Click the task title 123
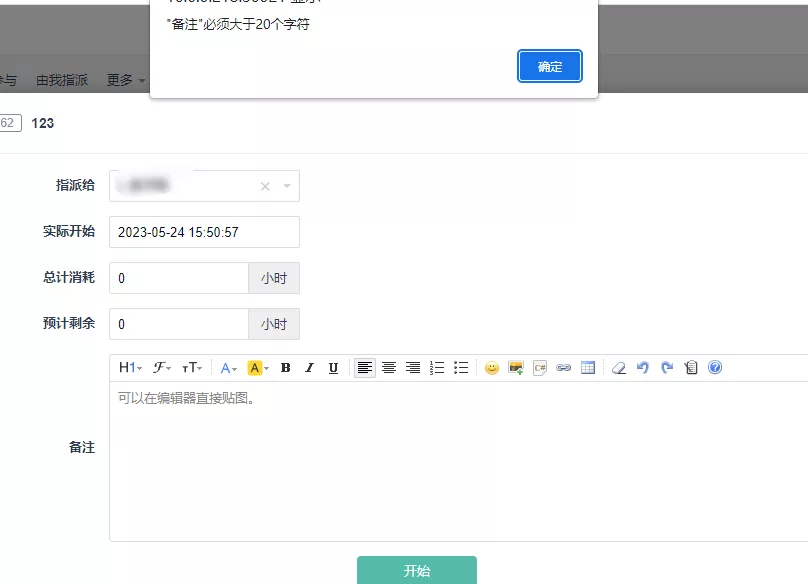Viewport: 808px width, 584px height. click(x=42, y=123)
